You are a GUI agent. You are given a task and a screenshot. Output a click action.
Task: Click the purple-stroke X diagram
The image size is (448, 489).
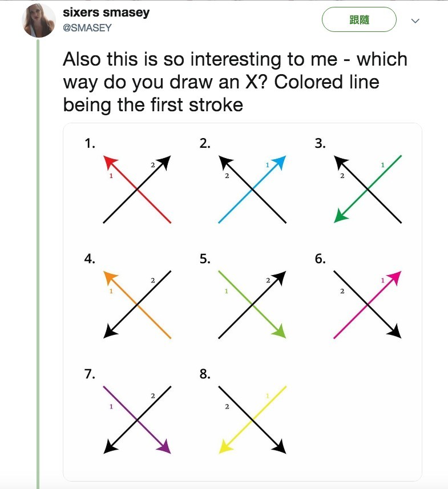tap(137, 419)
